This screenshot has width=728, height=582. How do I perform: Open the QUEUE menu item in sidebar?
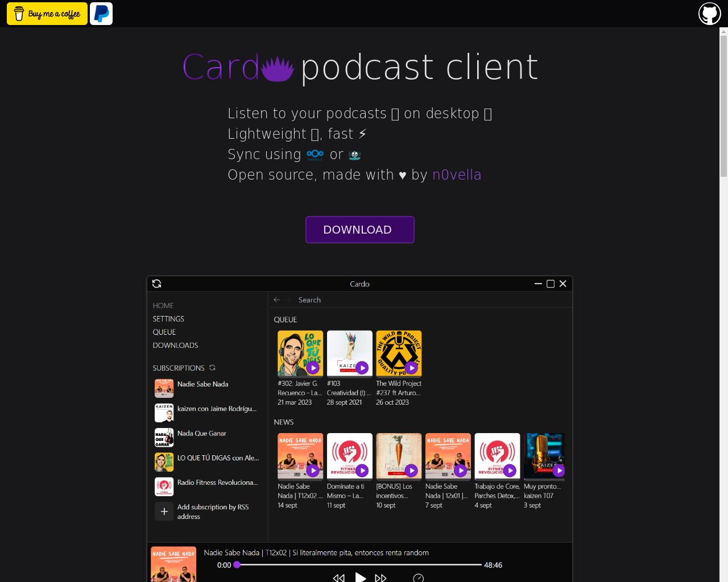click(164, 332)
